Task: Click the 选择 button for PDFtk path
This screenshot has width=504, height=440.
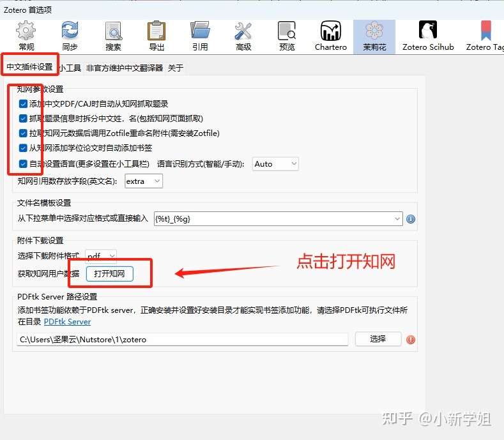Action: [x=378, y=338]
